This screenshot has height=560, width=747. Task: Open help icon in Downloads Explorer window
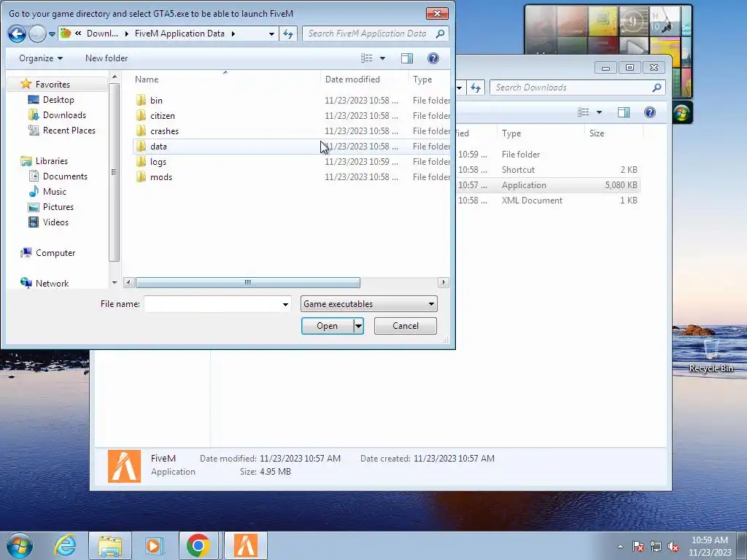649,112
